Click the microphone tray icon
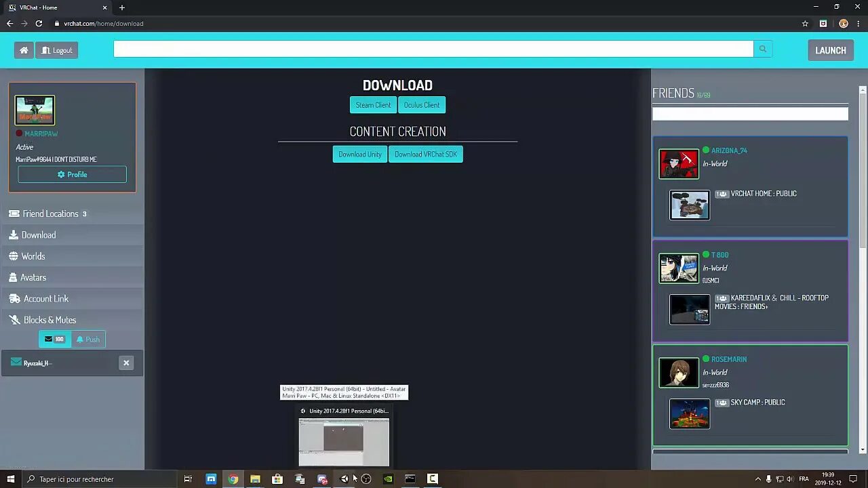Image resolution: width=868 pixels, height=488 pixels. tap(769, 479)
